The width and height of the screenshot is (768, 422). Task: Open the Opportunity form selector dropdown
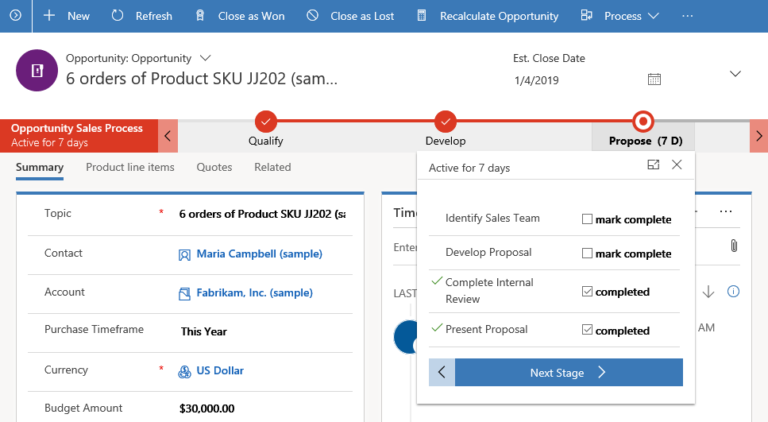(x=206, y=58)
